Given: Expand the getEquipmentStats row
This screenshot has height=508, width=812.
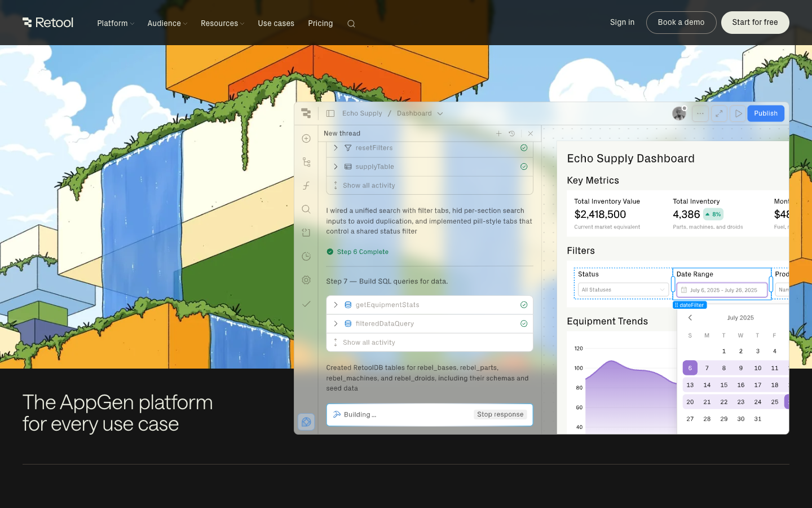Looking at the screenshot, I should 336,305.
